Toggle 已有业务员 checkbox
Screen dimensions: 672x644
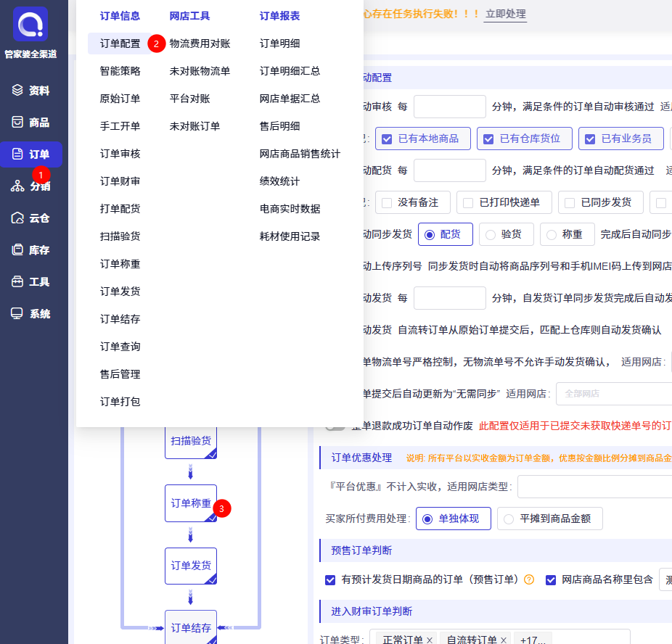(x=621, y=139)
